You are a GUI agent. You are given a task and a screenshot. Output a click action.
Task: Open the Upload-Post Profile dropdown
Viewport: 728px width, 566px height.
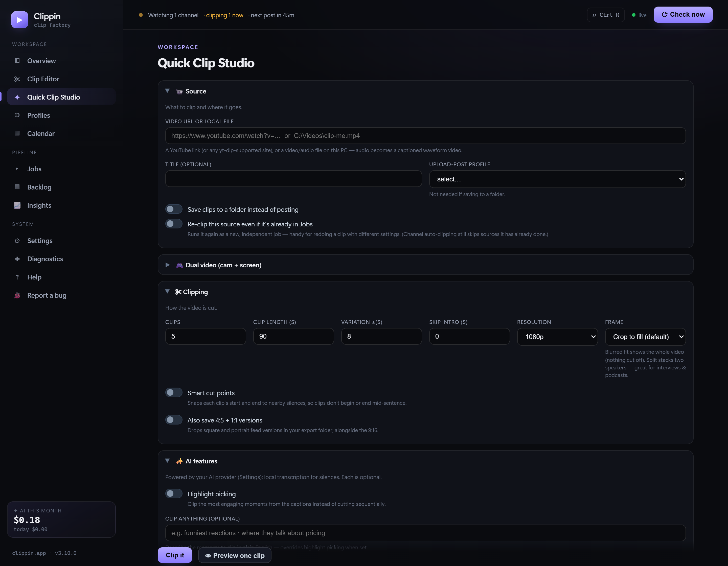[x=557, y=179]
